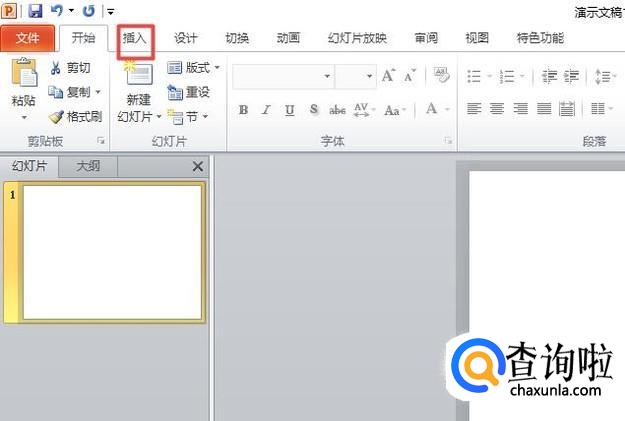Switch to the 视图 (View) tab
Viewport: 625px width, 421px height.
(x=477, y=38)
